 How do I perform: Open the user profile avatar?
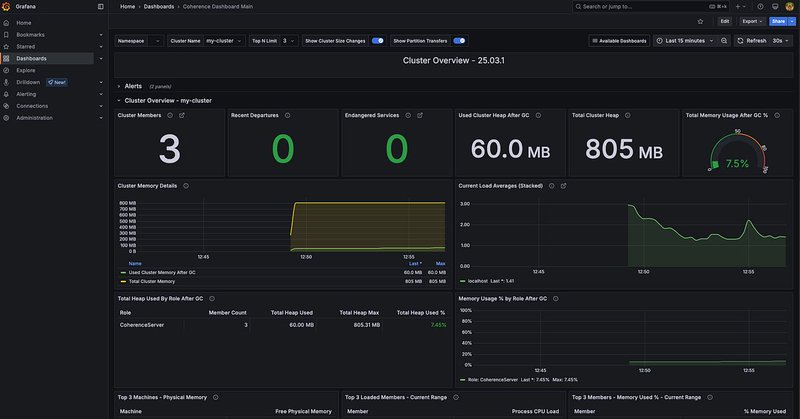(x=790, y=7)
